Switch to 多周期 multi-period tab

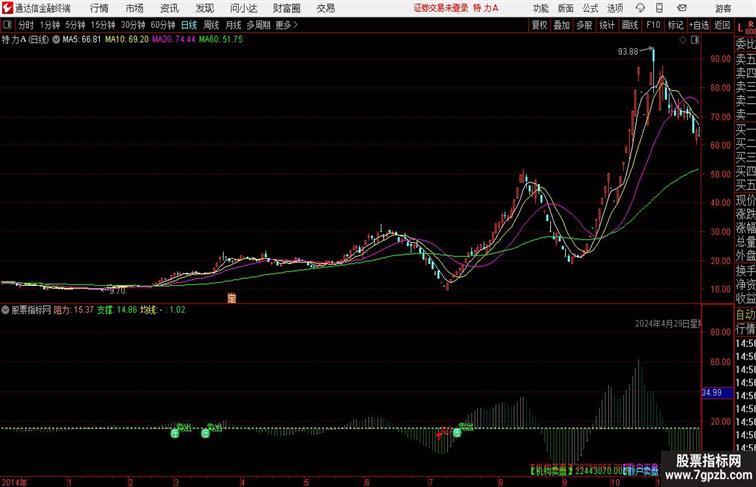click(x=258, y=25)
